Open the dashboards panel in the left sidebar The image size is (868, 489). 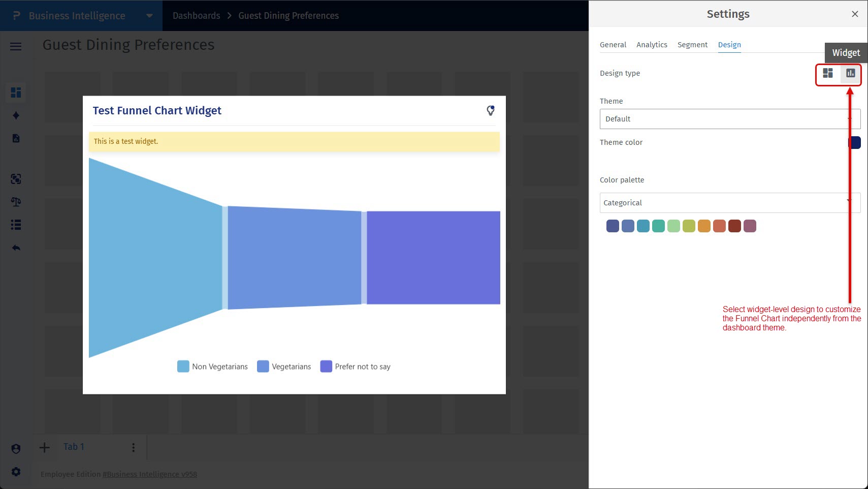tap(16, 93)
